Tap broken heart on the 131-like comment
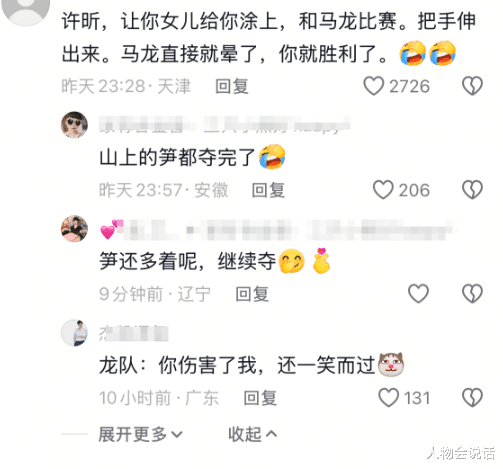Image resolution: width=503 pixels, height=469 pixels. tap(472, 398)
